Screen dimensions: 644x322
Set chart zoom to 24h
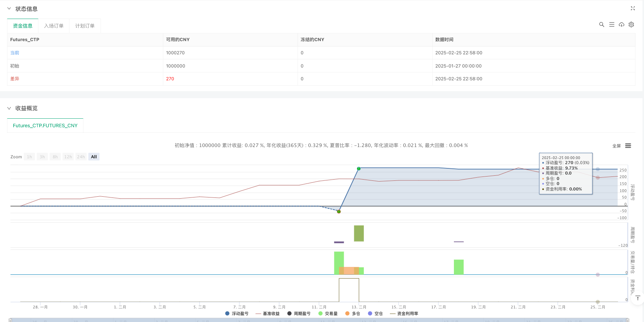[81, 157]
